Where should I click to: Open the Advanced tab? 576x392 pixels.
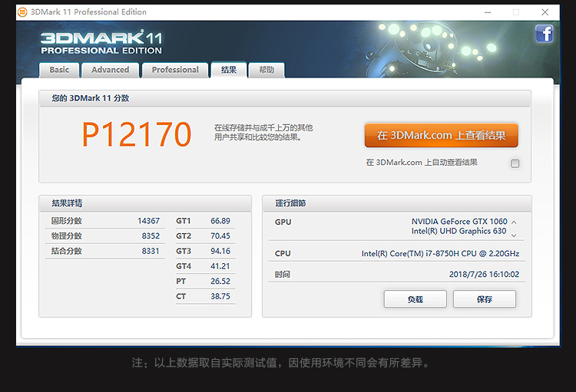coord(110,70)
